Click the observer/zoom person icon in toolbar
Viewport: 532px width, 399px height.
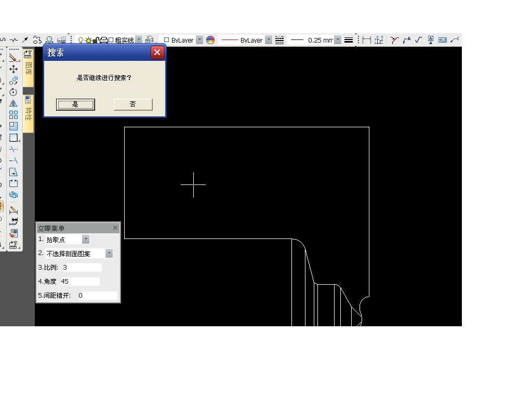[x=49, y=40]
